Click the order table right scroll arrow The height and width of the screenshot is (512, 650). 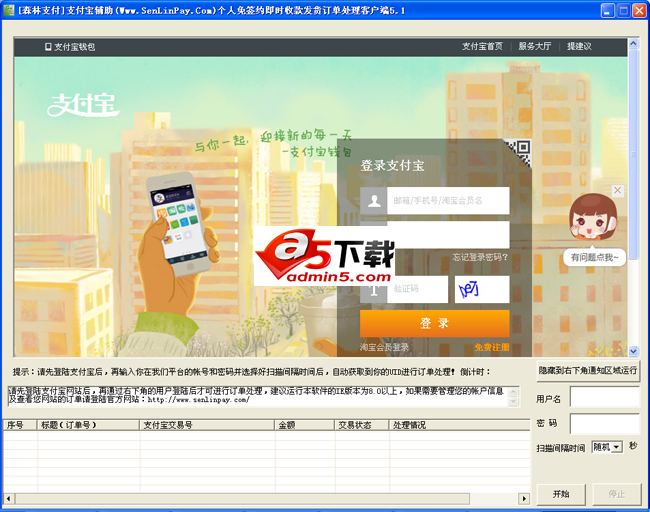click(525, 498)
